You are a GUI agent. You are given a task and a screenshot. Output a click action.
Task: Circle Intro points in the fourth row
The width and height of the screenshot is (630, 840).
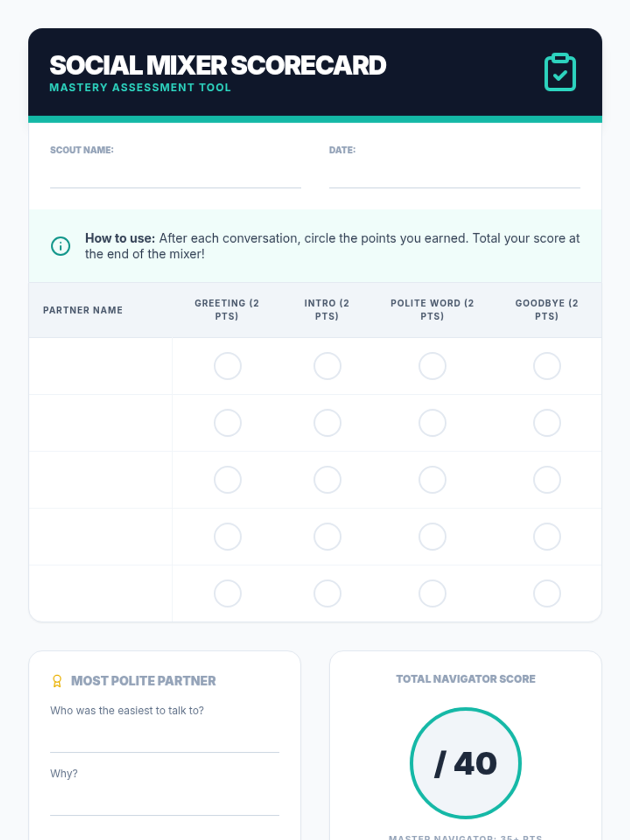327,537
